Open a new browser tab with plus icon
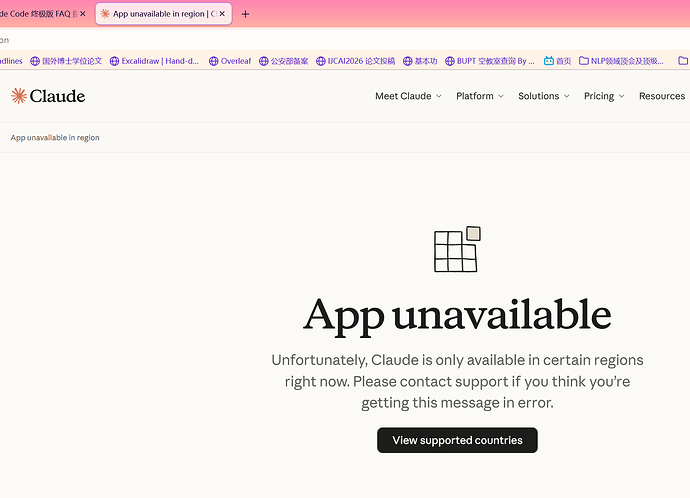Screen dimensions: 690x498 tap(245, 14)
